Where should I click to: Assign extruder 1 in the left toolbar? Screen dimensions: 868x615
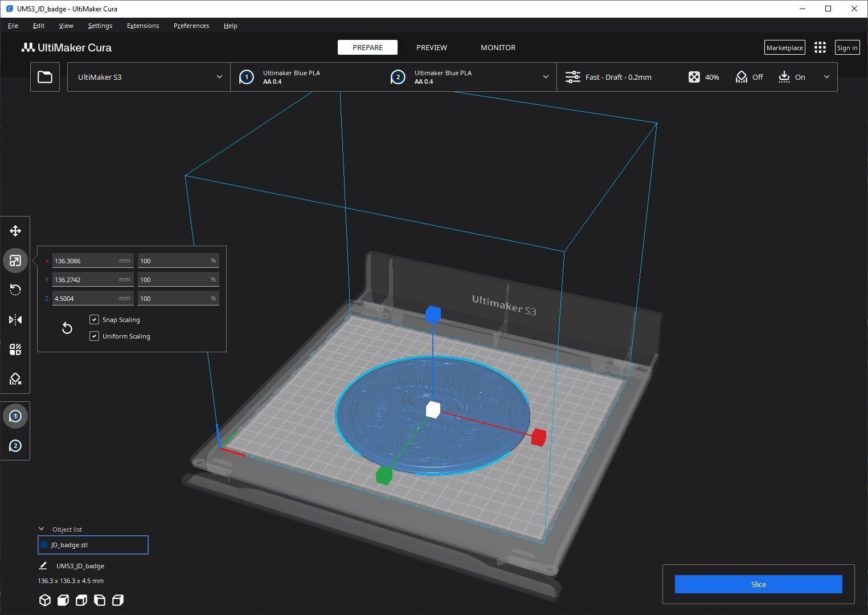(x=15, y=416)
